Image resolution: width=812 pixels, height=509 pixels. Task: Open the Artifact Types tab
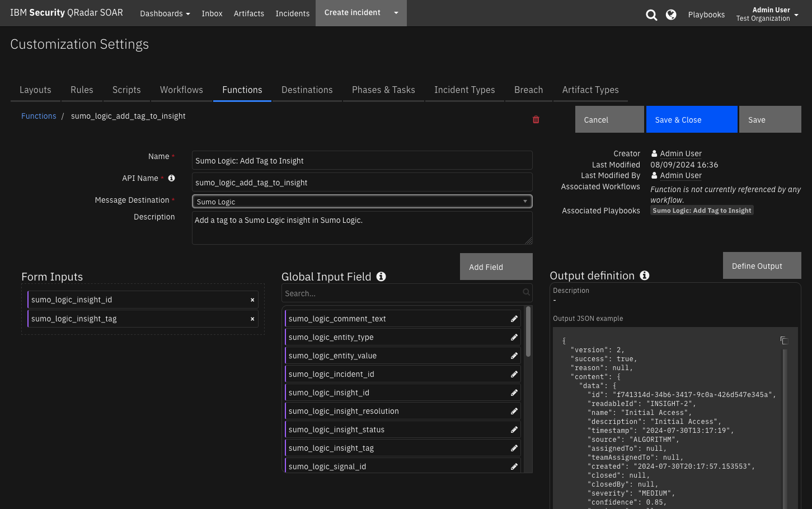coord(590,90)
